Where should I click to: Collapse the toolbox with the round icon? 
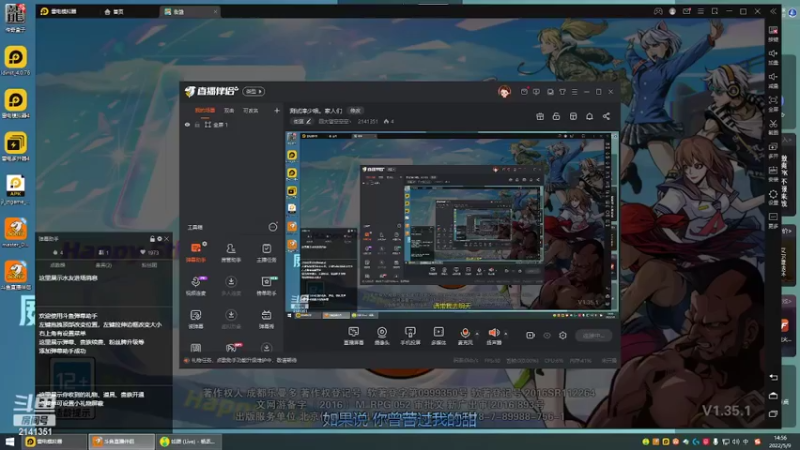pyautogui.click(x=273, y=227)
